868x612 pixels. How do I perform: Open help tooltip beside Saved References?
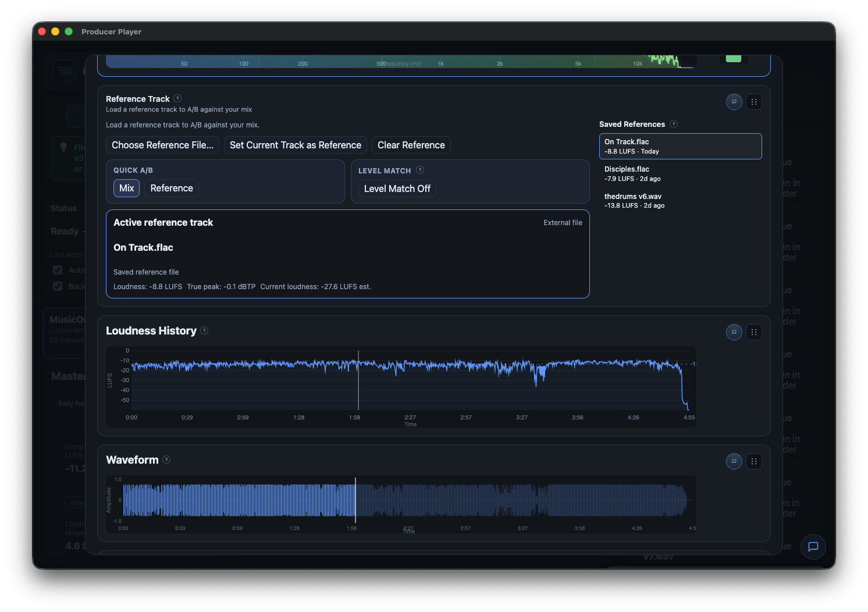(674, 124)
